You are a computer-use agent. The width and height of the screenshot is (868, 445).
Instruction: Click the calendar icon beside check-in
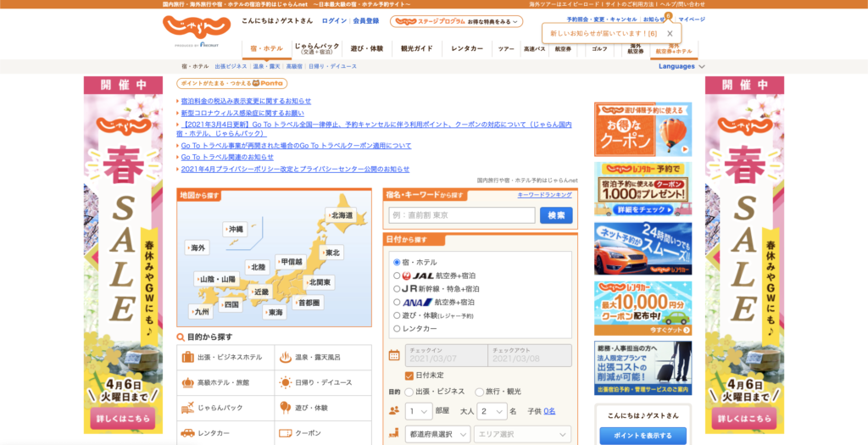tap(394, 355)
